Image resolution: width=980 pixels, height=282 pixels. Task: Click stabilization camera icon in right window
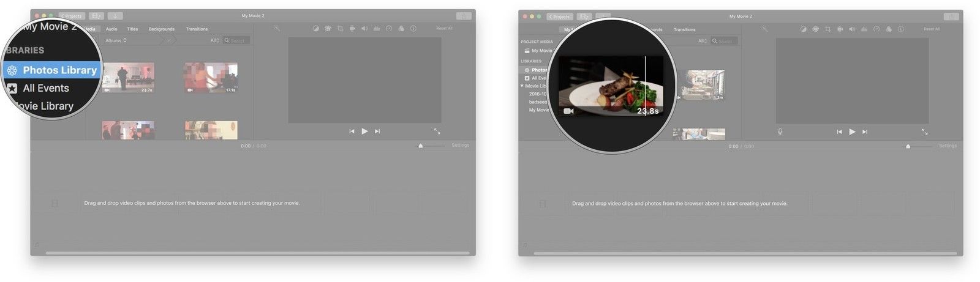pyautogui.click(x=840, y=29)
